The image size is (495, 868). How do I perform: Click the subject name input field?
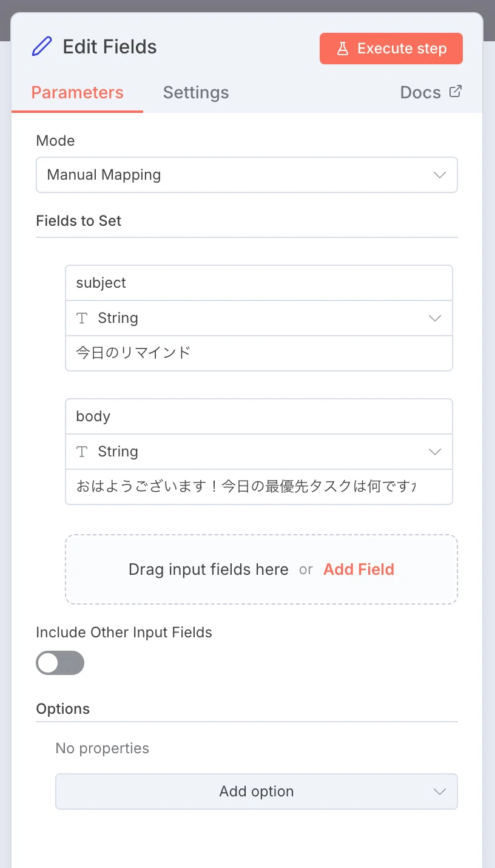(259, 283)
